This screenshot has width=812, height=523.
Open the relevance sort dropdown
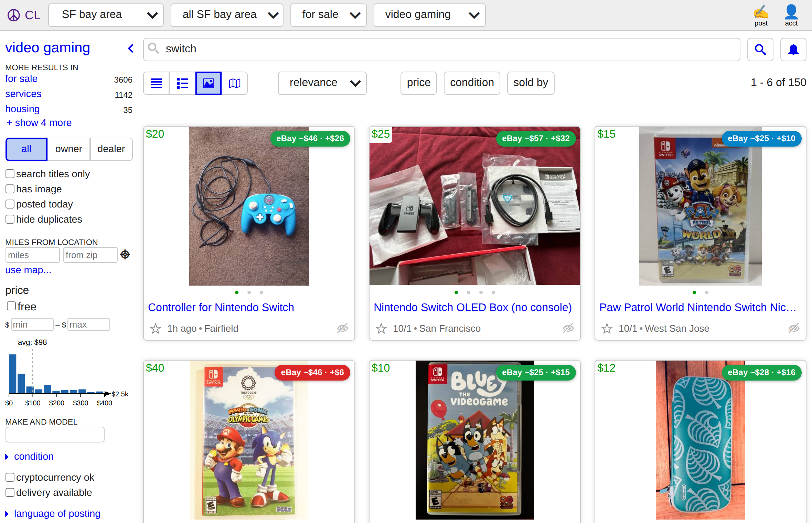click(322, 83)
